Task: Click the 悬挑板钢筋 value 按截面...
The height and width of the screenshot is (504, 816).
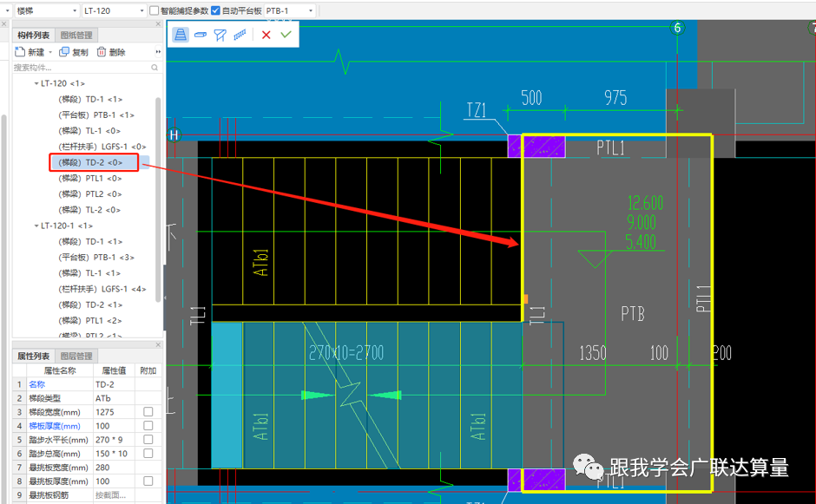Action: coord(114,494)
